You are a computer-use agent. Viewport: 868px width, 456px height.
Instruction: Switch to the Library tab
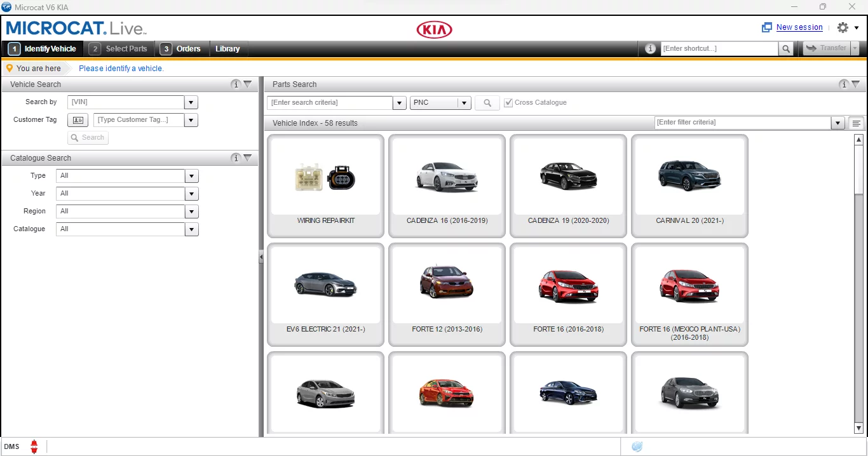point(228,48)
